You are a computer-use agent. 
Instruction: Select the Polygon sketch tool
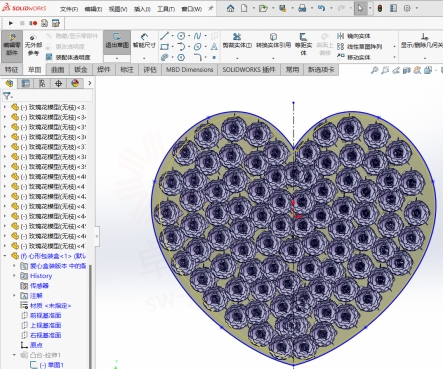pyautogui.click(x=181, y=58)
